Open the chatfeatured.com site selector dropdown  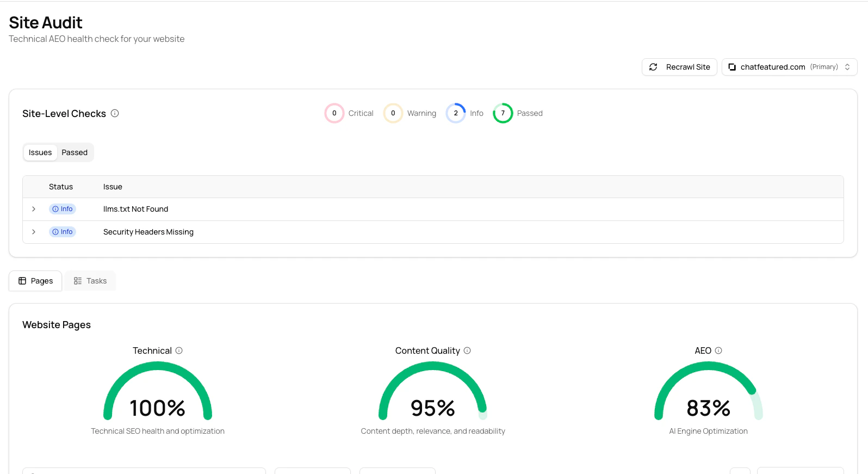pos(789,67)
